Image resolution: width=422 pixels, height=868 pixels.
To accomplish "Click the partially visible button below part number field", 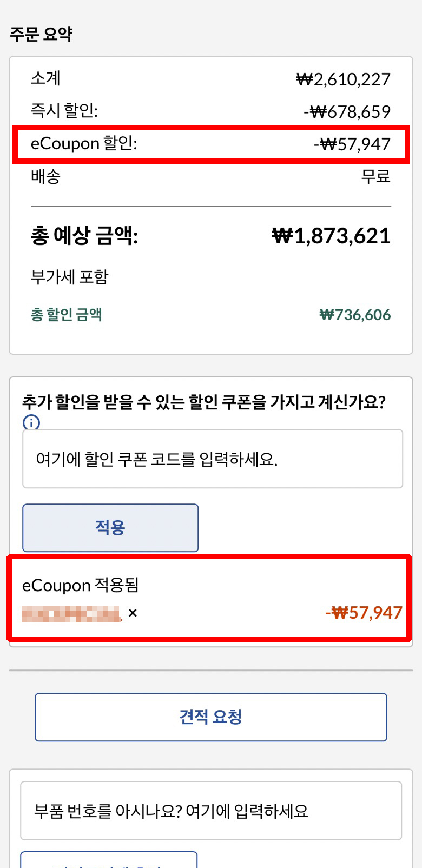I will 109,860.
